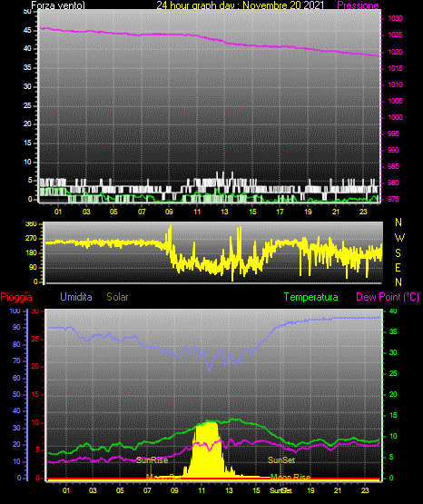Screen dimensions: 423x504
Task: Click the blue humidity axis value '100'
Action: (x=15, y=311)
